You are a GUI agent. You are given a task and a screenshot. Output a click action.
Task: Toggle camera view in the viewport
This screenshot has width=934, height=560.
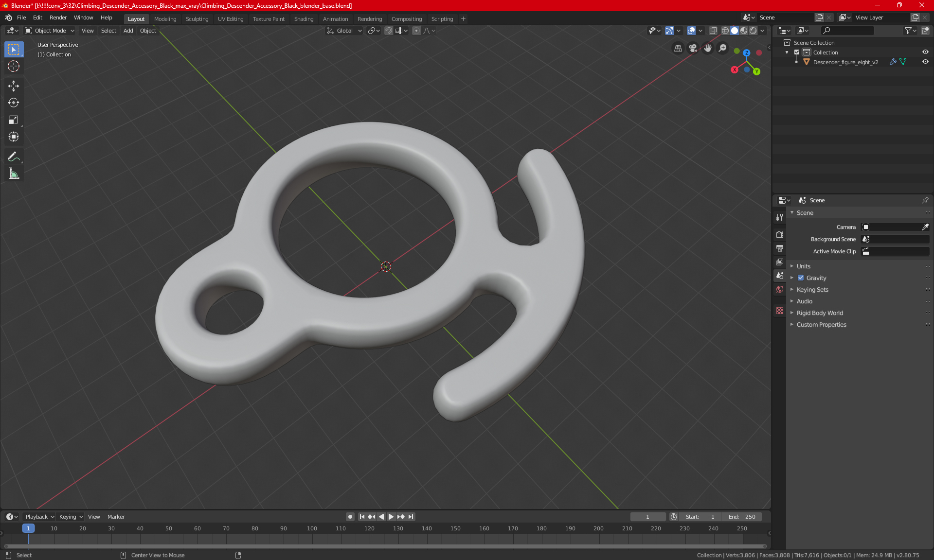click(x=693, y=48)
